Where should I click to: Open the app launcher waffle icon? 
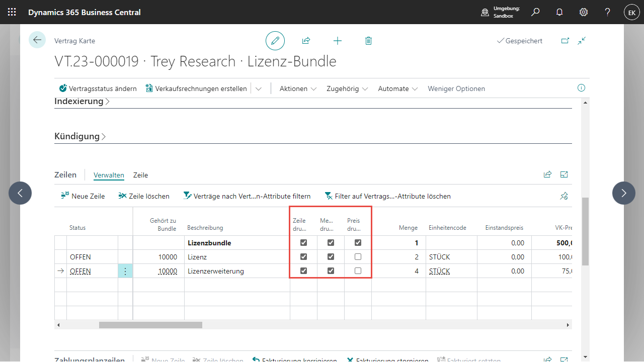(12, 12)
